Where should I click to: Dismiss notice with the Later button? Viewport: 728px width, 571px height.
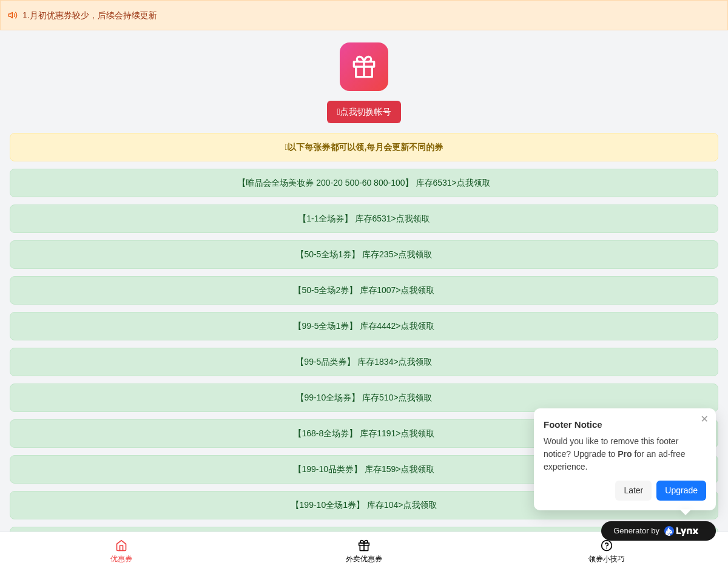[633, 490]
